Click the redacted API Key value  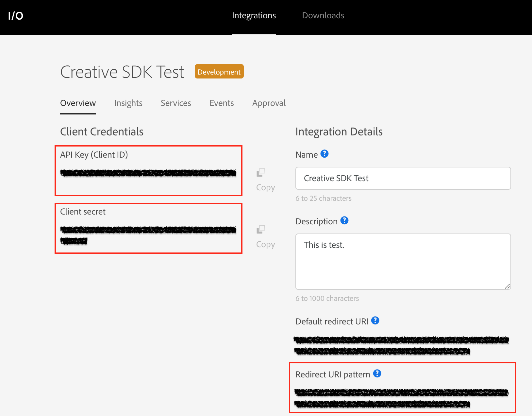148,173
